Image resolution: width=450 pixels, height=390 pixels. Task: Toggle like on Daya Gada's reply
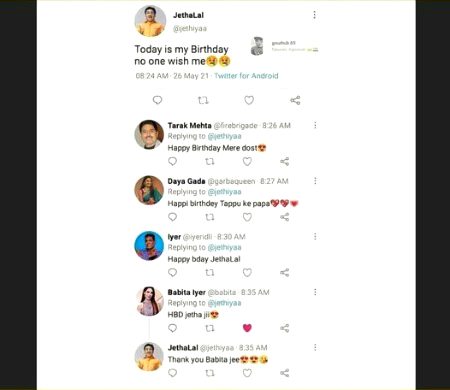tap(247, 217)
